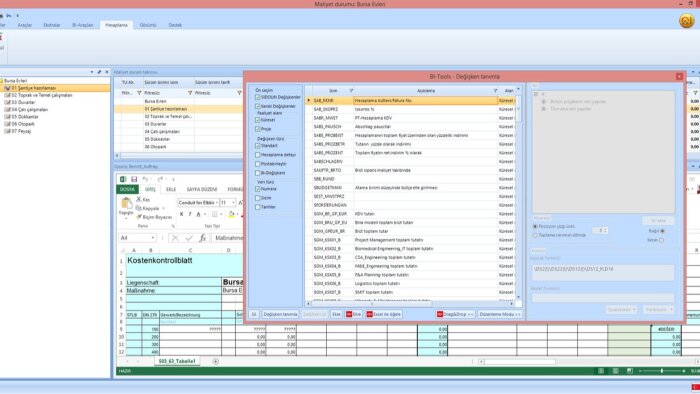Select '06 Otopark' in project tree
This screenshot has height=394, width=700.
point(23,124)
